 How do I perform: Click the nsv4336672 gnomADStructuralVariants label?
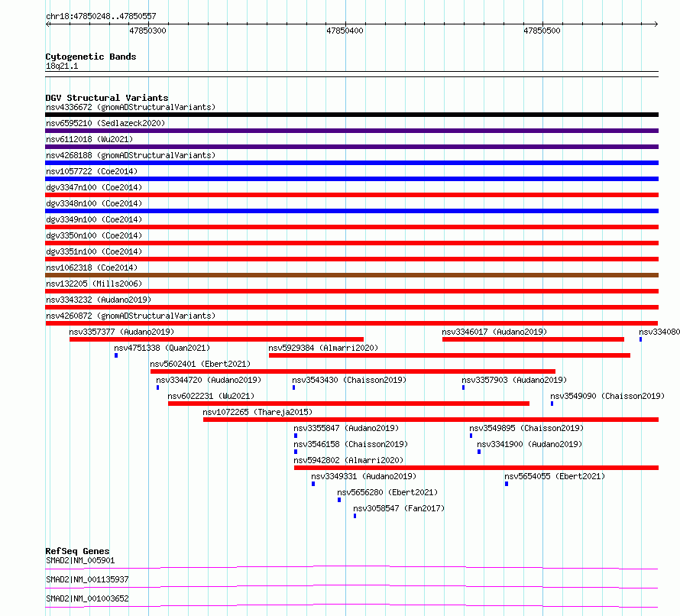(x=131, y=107)
